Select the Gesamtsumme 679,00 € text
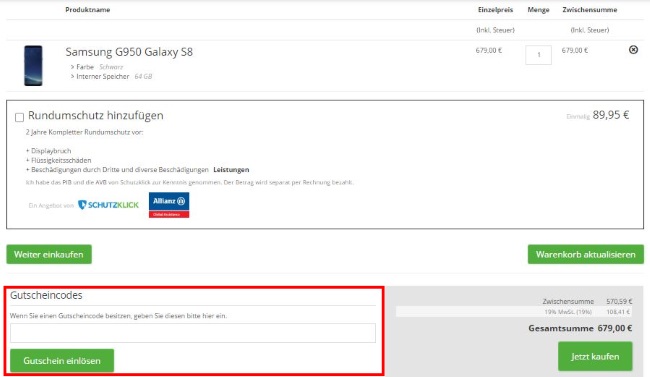650x377 pixels. point(580,328)
